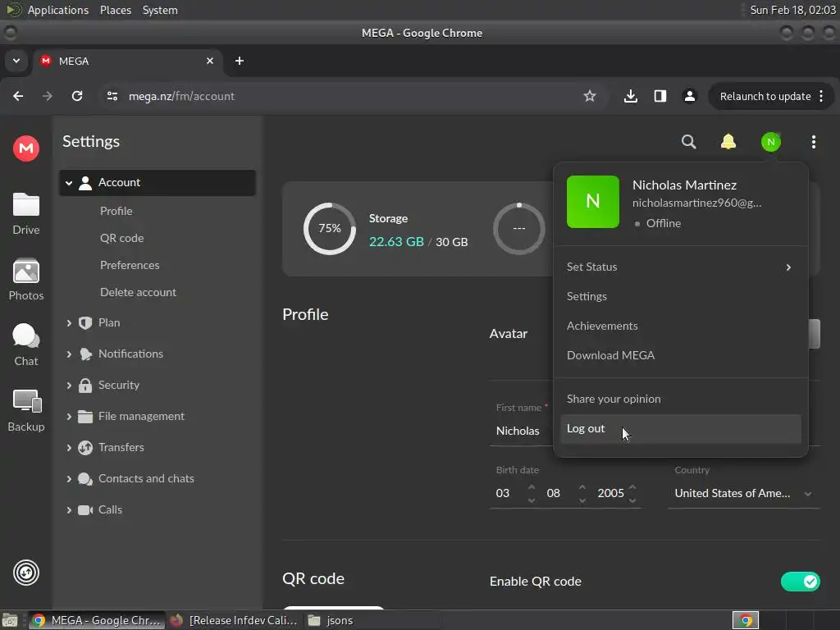Select Share your opinion
The width and height of the screenshot is (840, 630).
pos(680,399)
